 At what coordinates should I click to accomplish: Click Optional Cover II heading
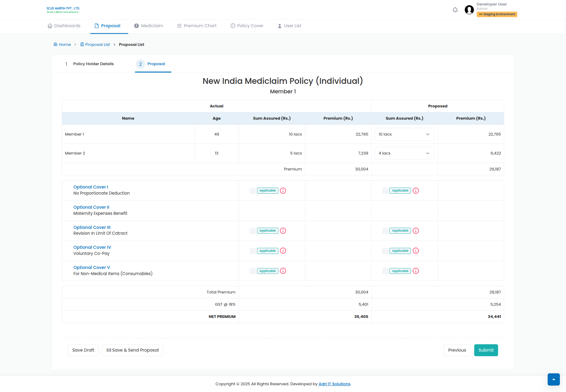[91, 207]
